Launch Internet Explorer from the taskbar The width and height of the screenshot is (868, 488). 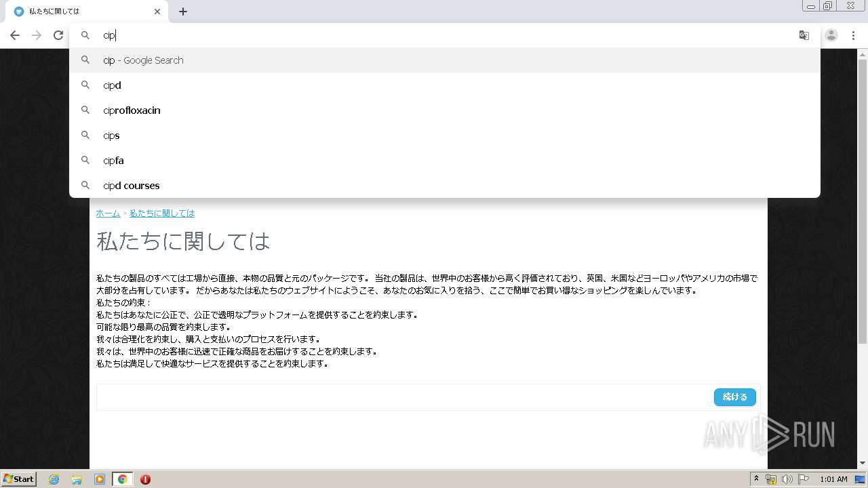coord(54,479)
